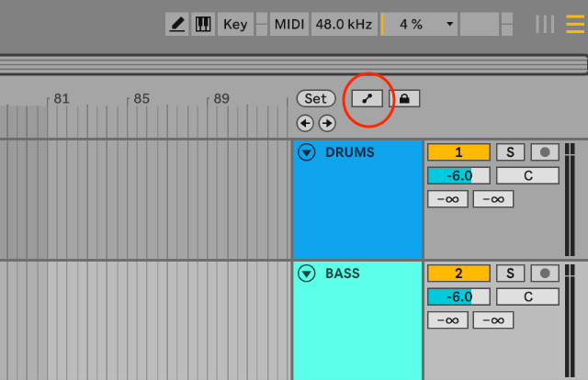Click the Set locator button
Screen dimensions: 588x380
pos(316,98)
